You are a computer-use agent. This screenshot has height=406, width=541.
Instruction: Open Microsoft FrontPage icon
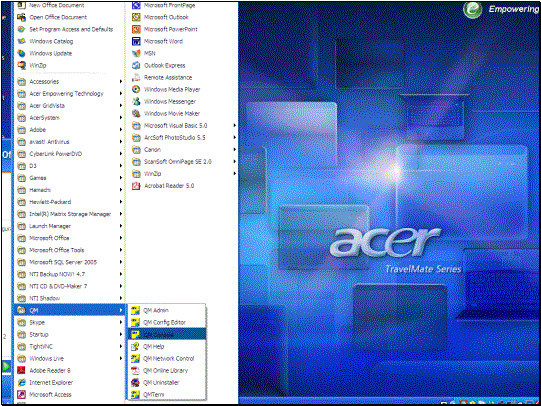[x=136, y=5]
